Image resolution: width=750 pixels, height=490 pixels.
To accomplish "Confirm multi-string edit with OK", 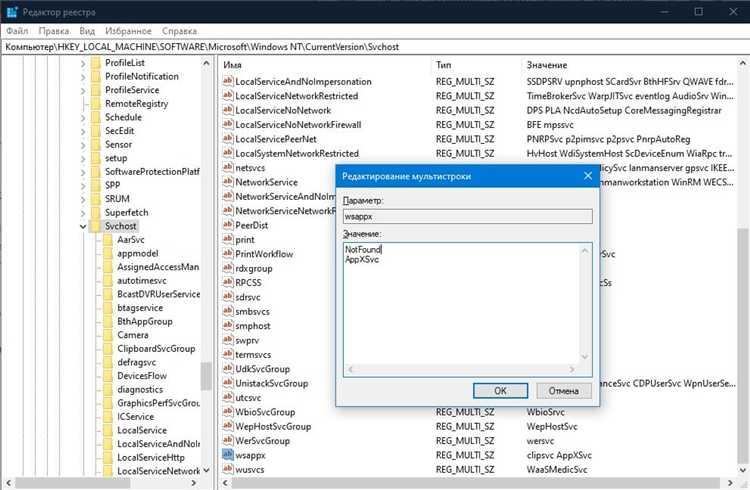I will point(500,390).
